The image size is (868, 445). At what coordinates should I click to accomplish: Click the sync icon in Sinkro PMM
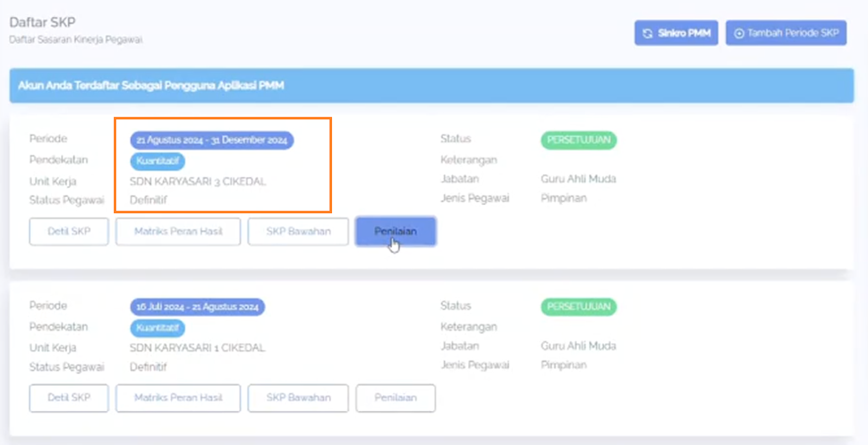647,34
